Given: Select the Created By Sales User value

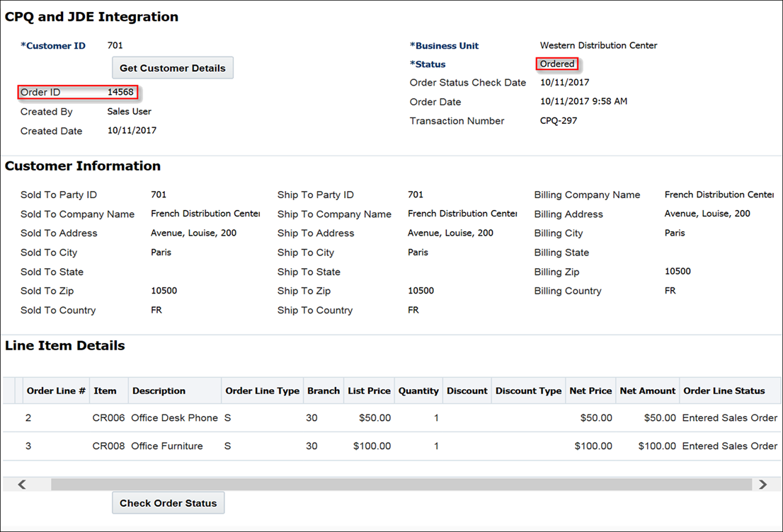Looking at the screenshot, I should tap(127, 111).
